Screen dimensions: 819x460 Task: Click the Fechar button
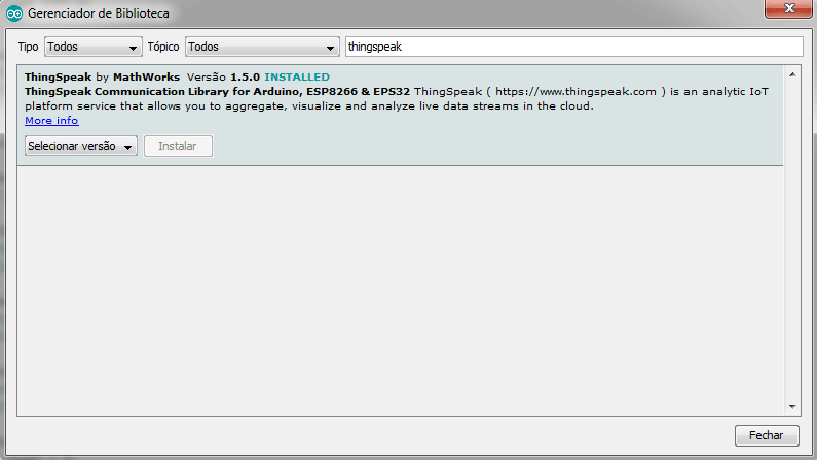click(767, 435)
